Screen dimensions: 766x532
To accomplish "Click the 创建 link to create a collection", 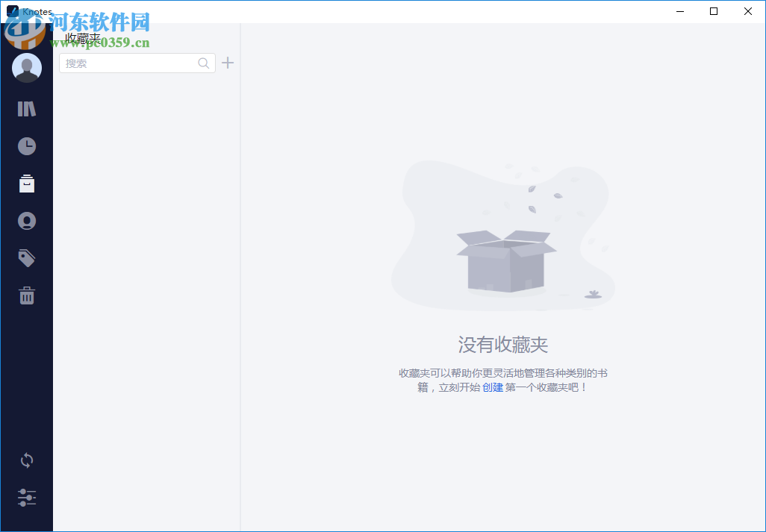I will [493, 387].
